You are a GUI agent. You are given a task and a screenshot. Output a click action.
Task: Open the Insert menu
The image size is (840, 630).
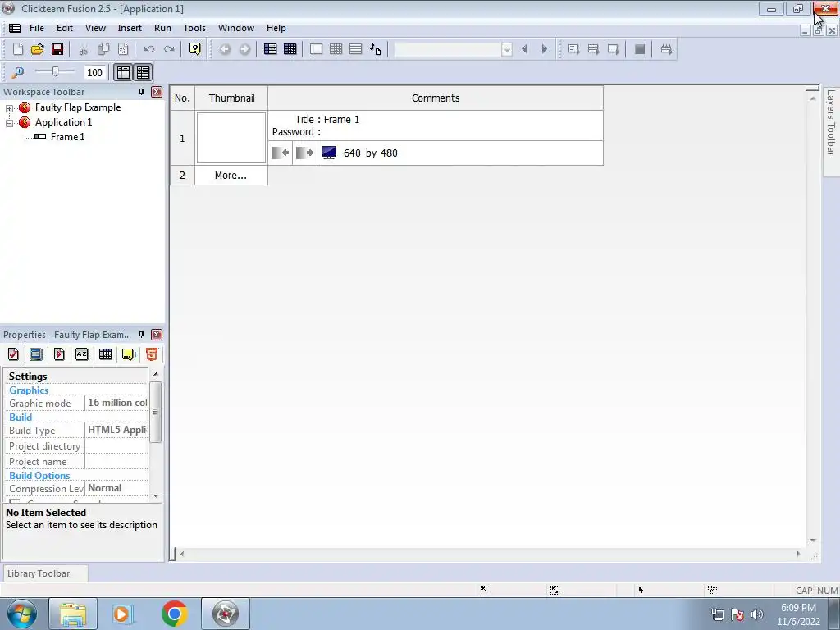[130, 28]
